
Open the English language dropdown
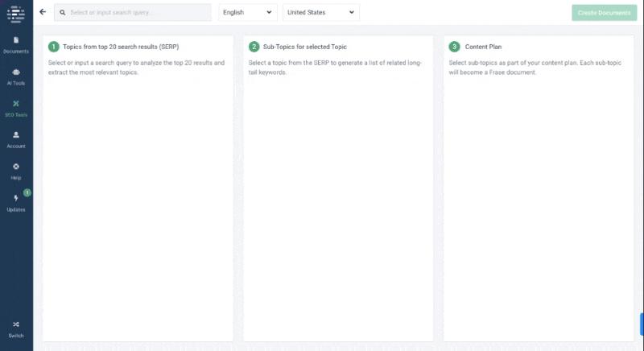click(x=248, y=12)
